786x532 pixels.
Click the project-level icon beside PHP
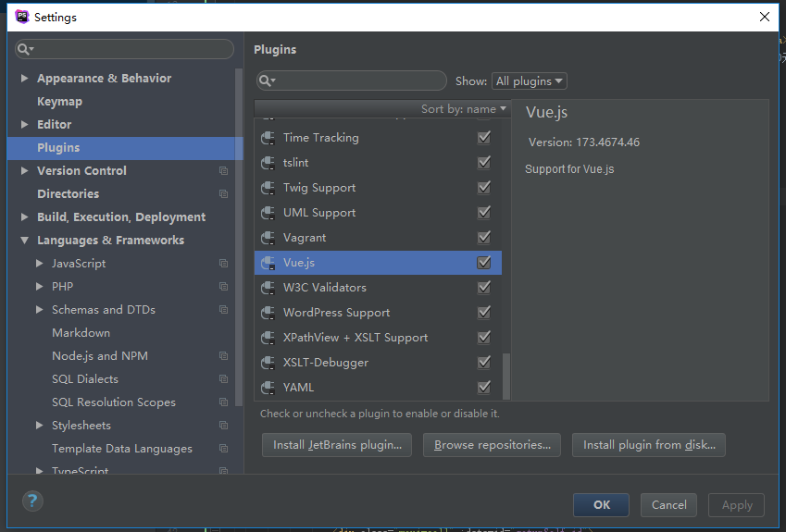pos(223,287)
